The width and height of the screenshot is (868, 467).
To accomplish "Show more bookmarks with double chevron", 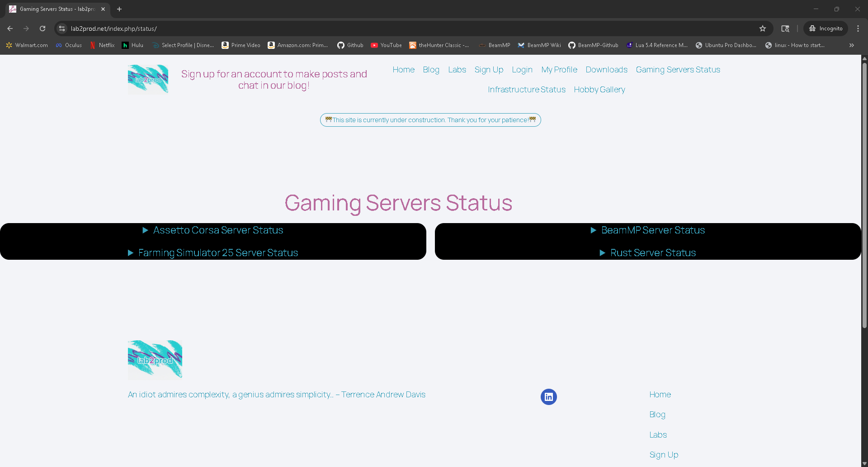I will point(852,45).
